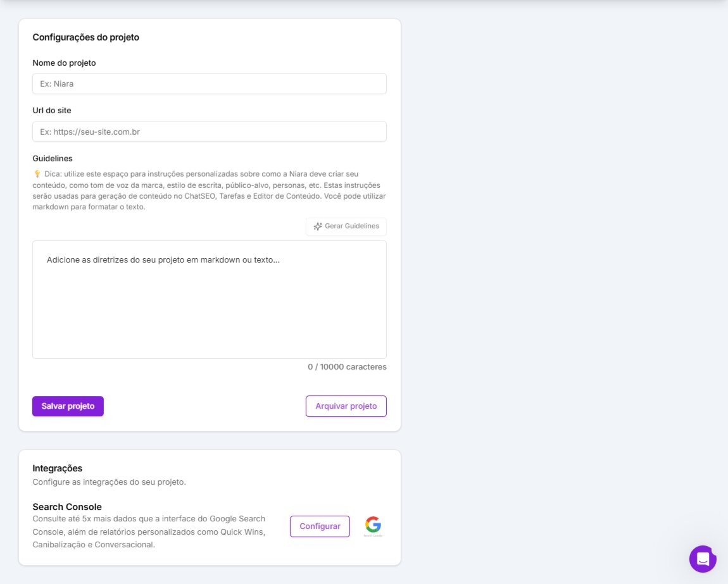This screenshot has width=728, height=584.
Task: Click Arquivar projeto
Action: click(x=346, y=406)
